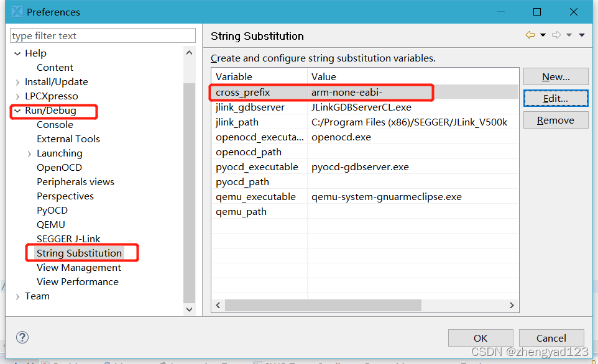Click the tree scroll down arrow
Image resolution: width=598 pixels, height=364 pixels.
coord(190,309)
